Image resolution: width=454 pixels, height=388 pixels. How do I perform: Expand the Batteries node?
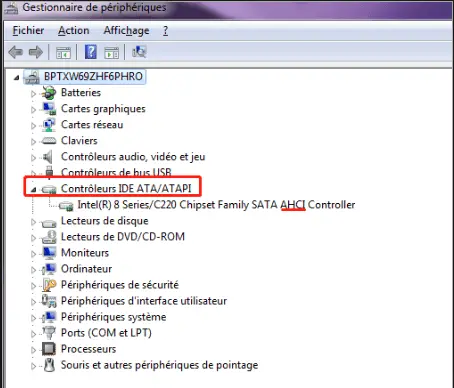[x=33, y=94]
